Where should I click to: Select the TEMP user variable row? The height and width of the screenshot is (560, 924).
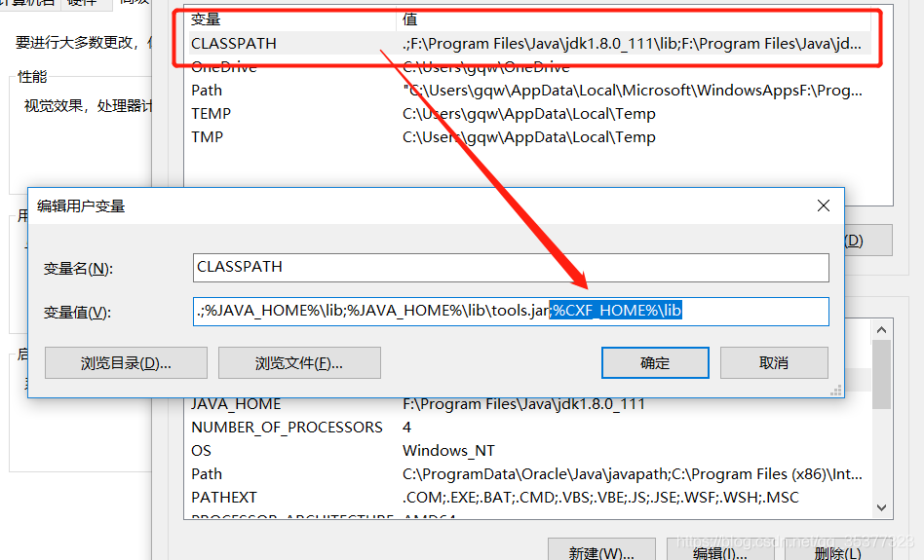[529, 114]
